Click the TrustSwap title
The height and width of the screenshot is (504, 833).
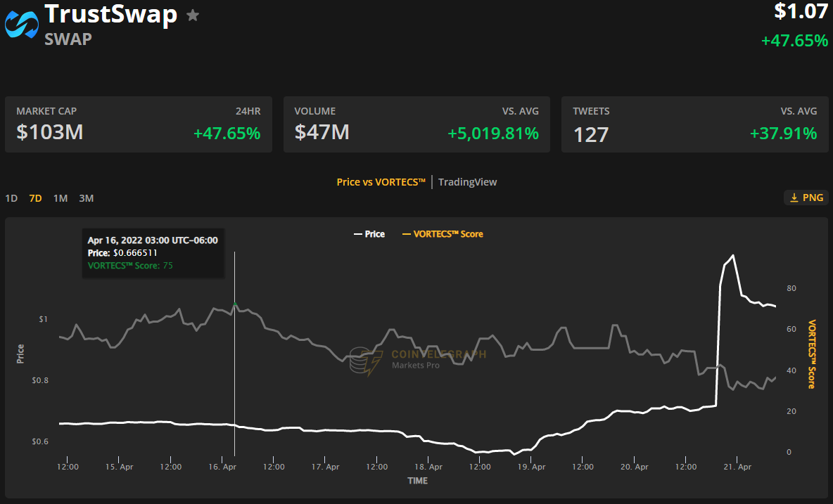tap(111, 14)
